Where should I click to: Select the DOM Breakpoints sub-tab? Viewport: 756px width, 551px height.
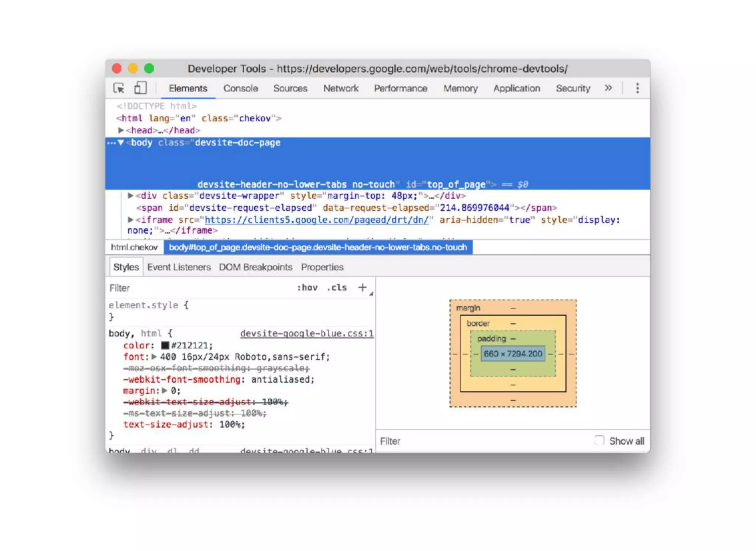[x=255, y=267]
